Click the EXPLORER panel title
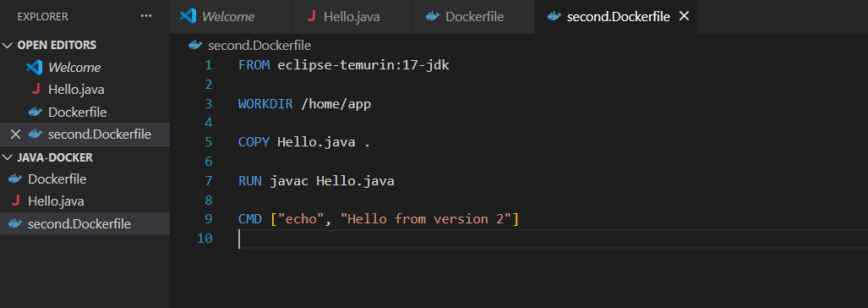 click(x=42, y=17)
